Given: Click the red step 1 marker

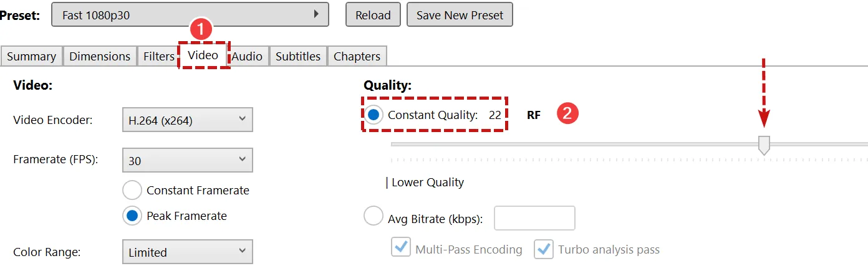Looking at the screenshot, I should click(201, 29).
